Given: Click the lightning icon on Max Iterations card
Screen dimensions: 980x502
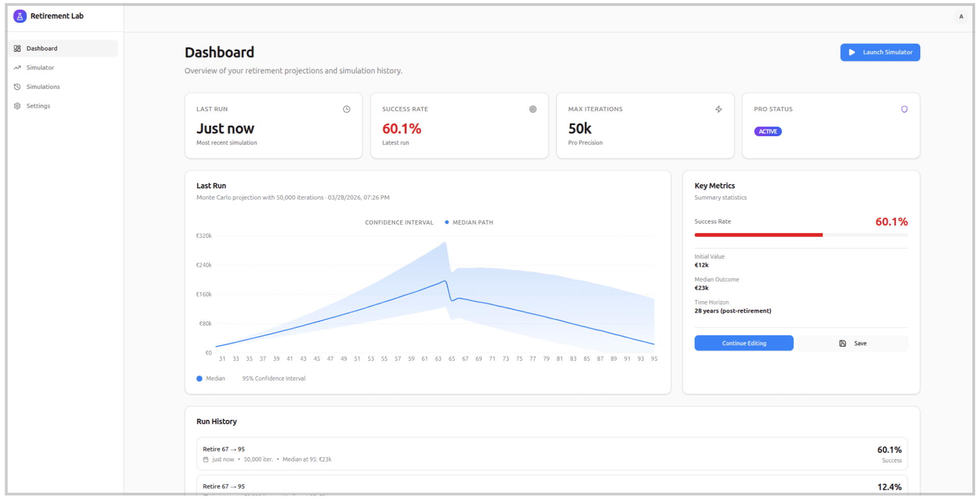Looking at the screenshot, I should coord(719,109).
